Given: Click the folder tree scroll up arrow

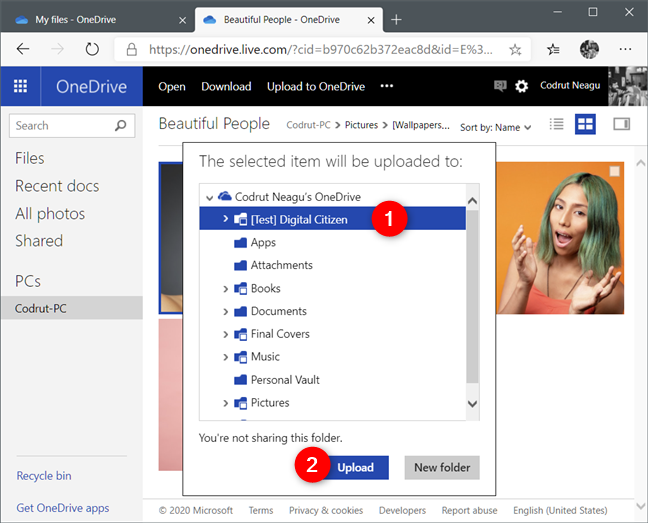Looking at the screenshot, I should [472, 201].
